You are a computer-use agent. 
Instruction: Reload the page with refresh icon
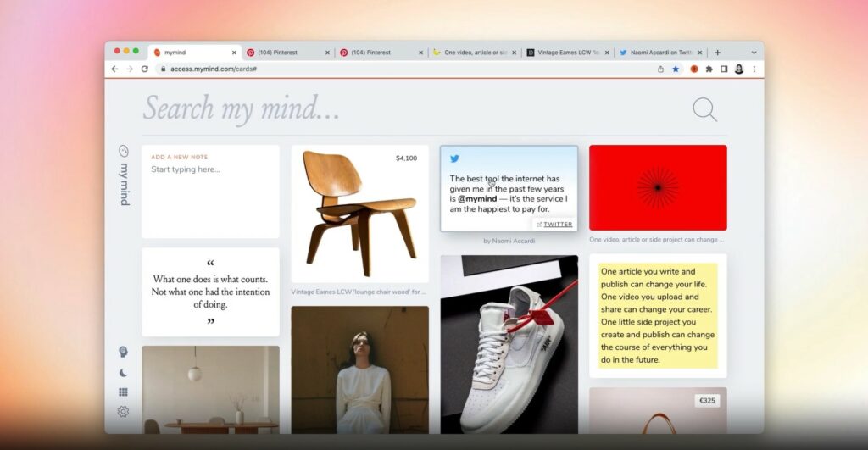[145, 69]
